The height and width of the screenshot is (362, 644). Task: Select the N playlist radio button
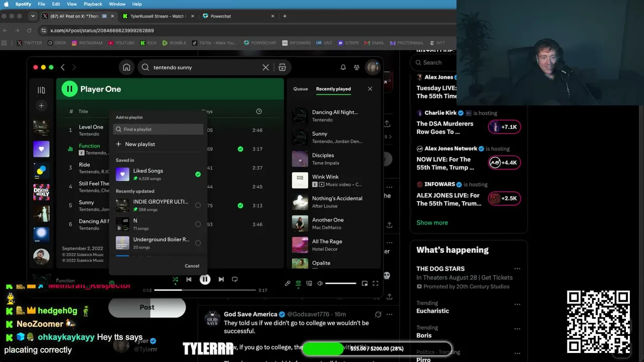[x=198, y=224]
